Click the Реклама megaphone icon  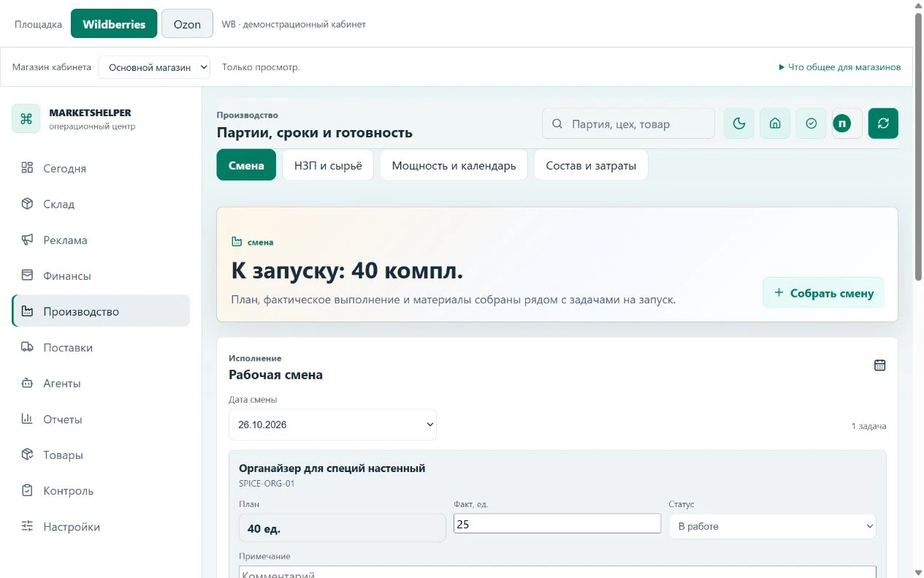point(27,240)
